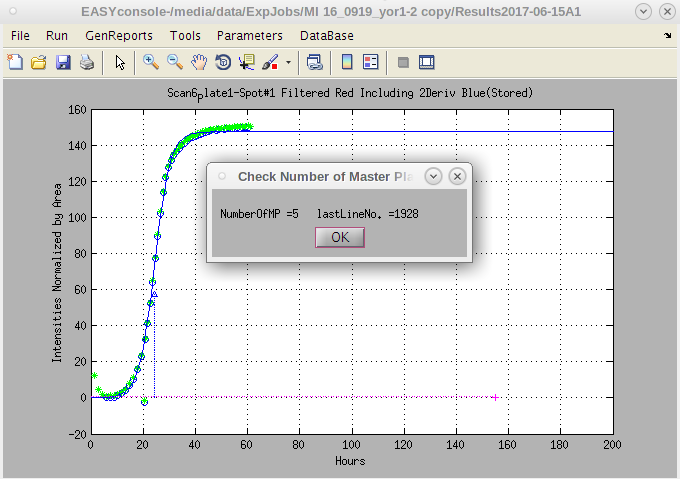Screen dimensions: 680x479
Task: Activate the Rotate 3D tool
Action: (x=223, y=62)
